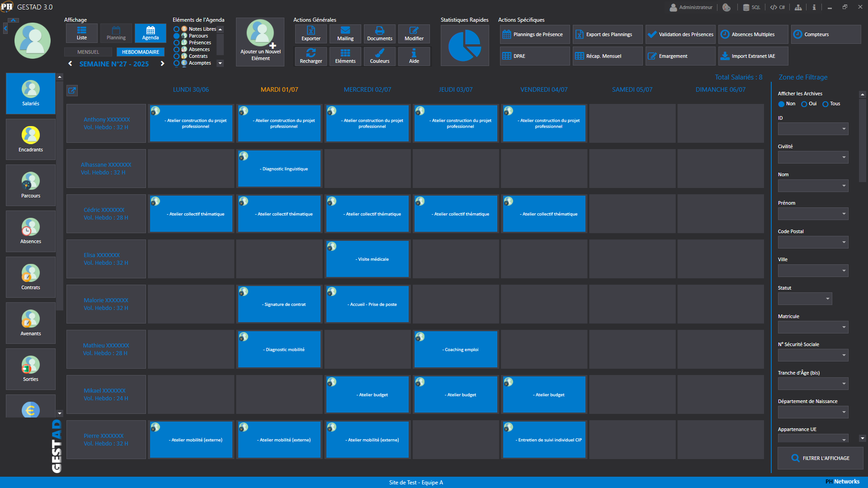Select the Présences radio option
868x488 pixels.
point(177,43)
